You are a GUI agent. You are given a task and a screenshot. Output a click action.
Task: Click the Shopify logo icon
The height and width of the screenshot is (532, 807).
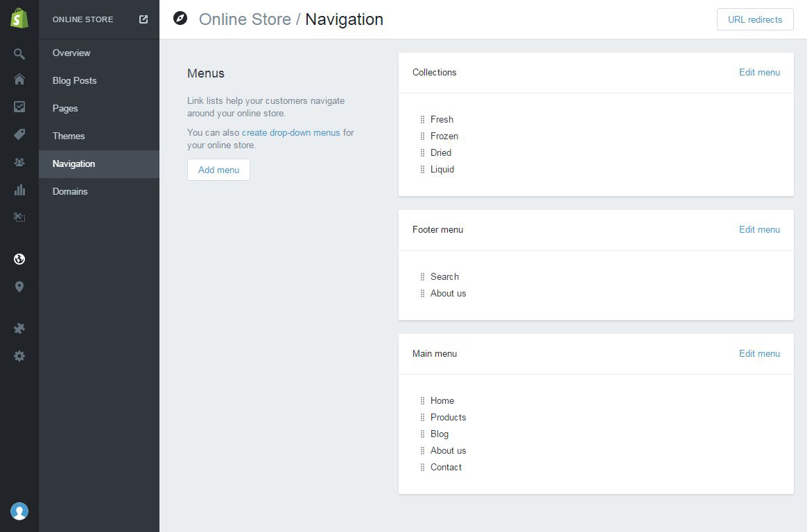(x=19, y=19)
